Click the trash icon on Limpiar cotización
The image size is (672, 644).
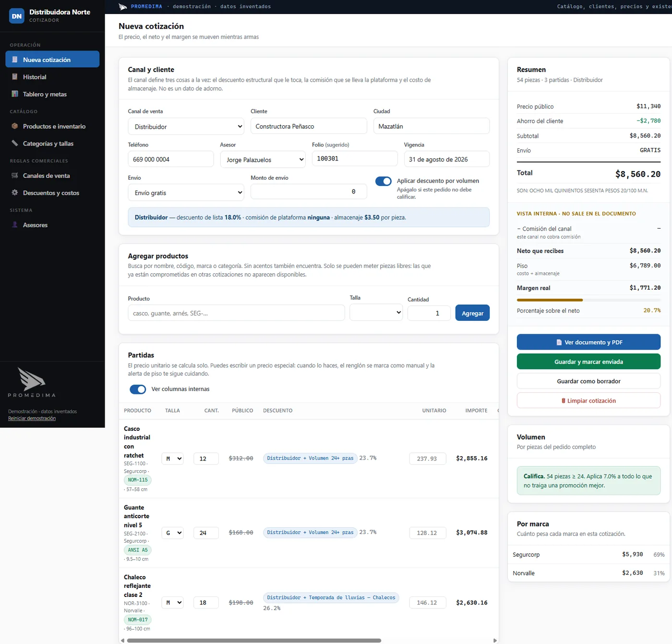tap(564, 401)
